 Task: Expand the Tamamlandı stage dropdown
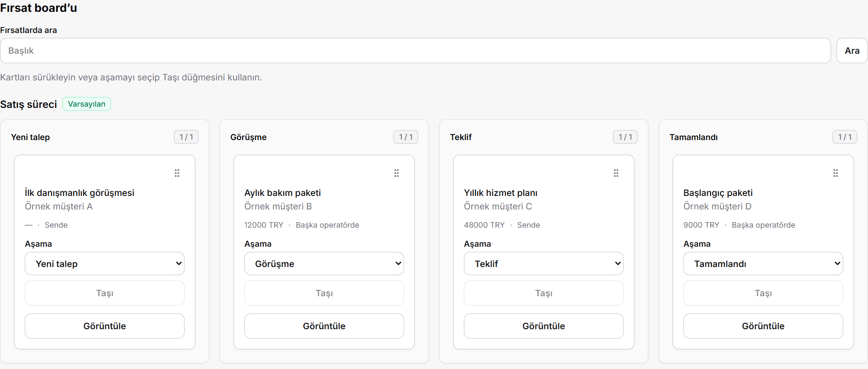point(763,264)
